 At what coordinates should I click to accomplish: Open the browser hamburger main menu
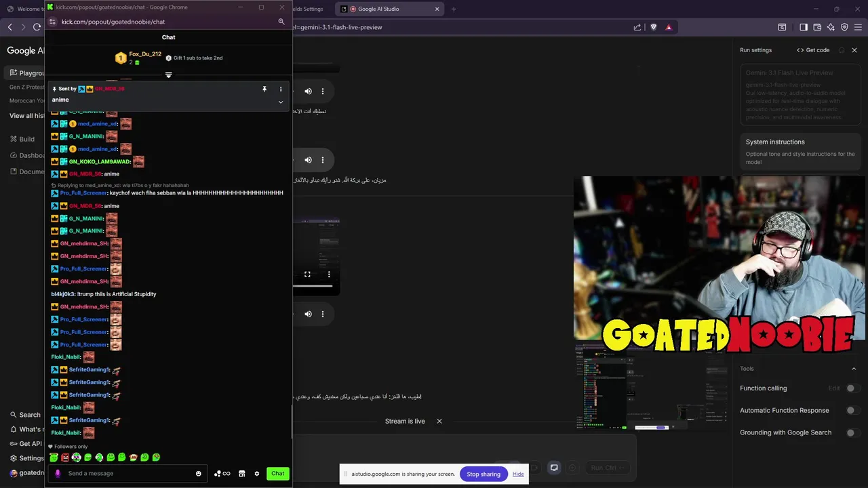pos(858,27)
